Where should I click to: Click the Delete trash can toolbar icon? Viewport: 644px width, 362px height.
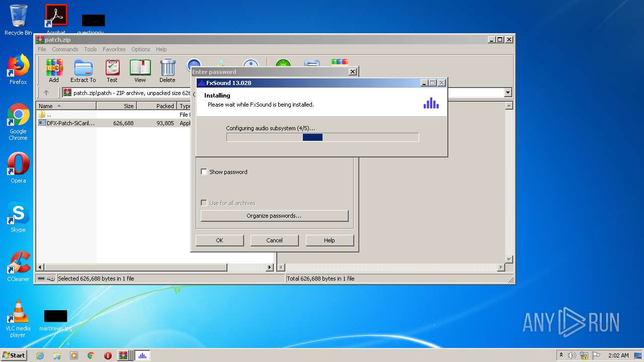tap(168, 71)
